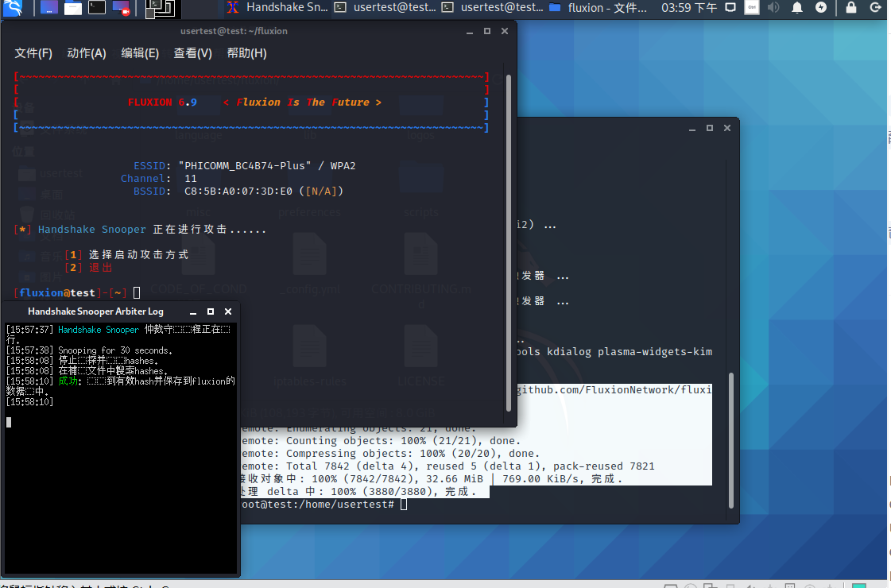Click the Channel value 11
This screenshot has height=588, width=891.
click(x=190, y=179)
